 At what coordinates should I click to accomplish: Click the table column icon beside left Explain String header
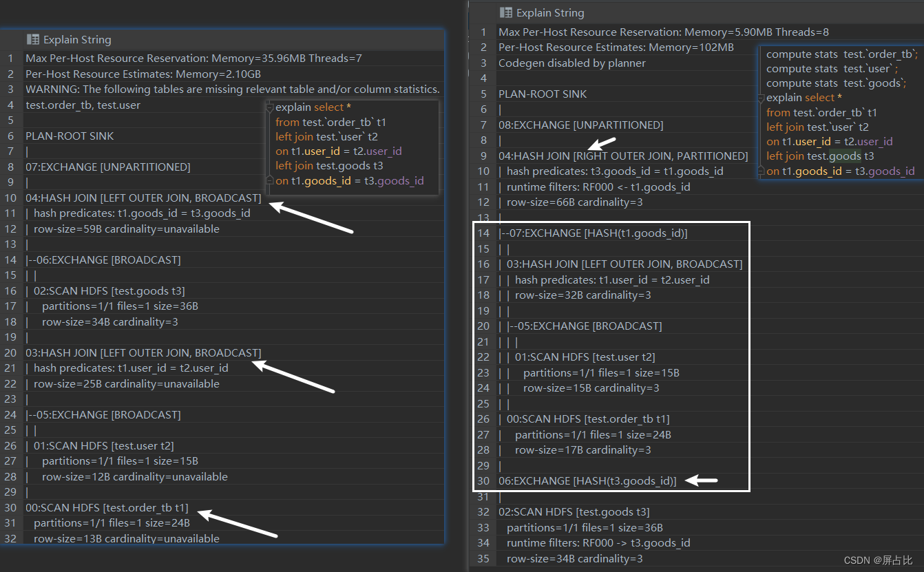click(x=32, y=39)
